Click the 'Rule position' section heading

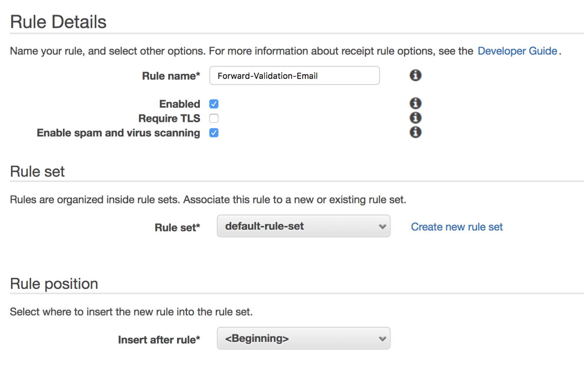point(54,284)
